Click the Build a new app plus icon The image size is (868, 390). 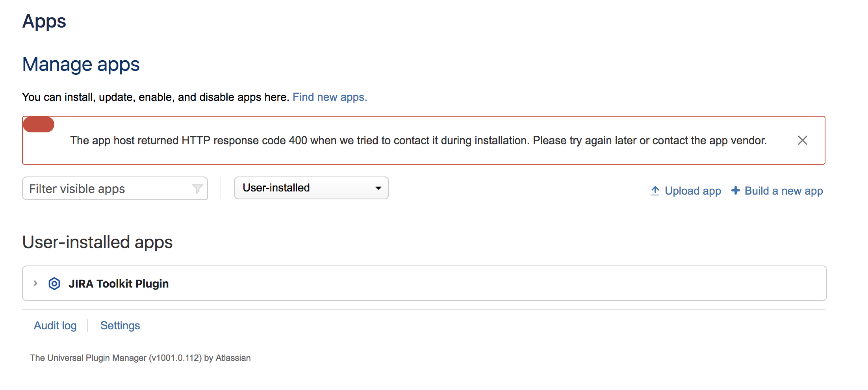click(736, 191)
